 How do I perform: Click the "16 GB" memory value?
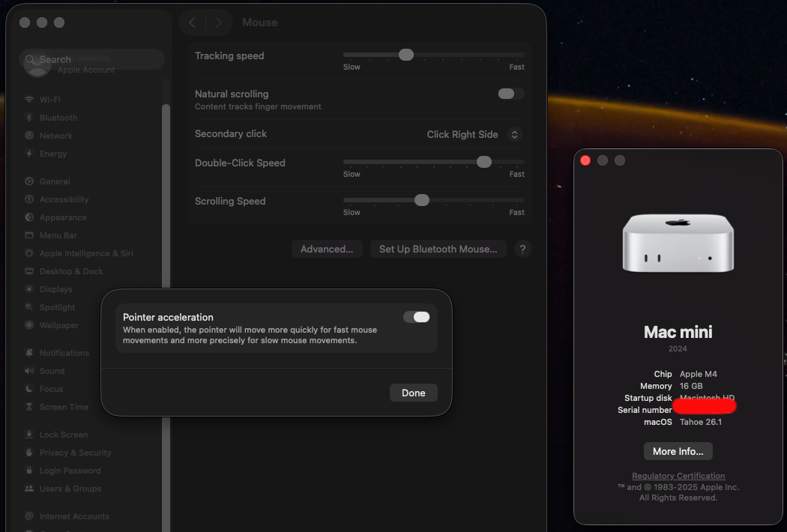click(691, 386)
